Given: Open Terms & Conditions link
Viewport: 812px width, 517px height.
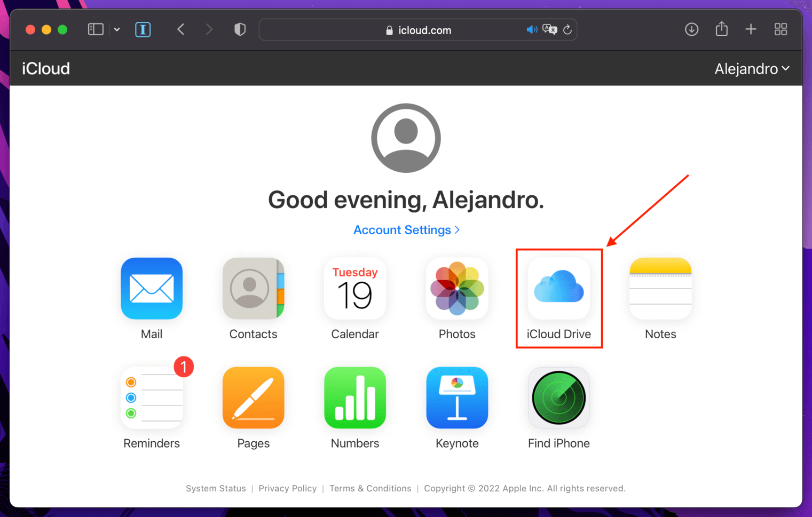Looking at the screenshot, I should pos(370,488).
